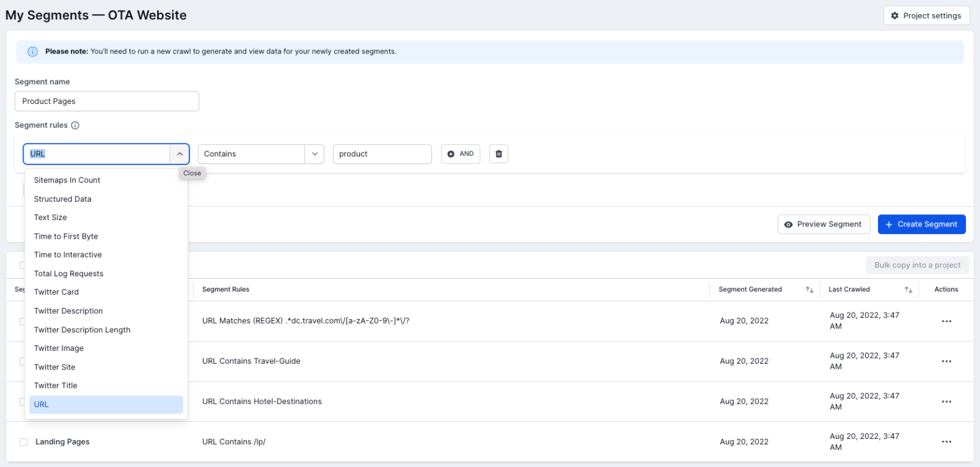This screenshot has width=980, height=467.
Task: Add an AND condition to rule
Action: (460, 154)
